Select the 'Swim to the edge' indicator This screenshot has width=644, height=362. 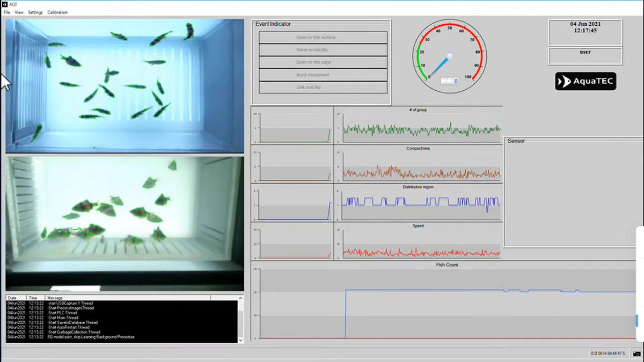[323, 62]
